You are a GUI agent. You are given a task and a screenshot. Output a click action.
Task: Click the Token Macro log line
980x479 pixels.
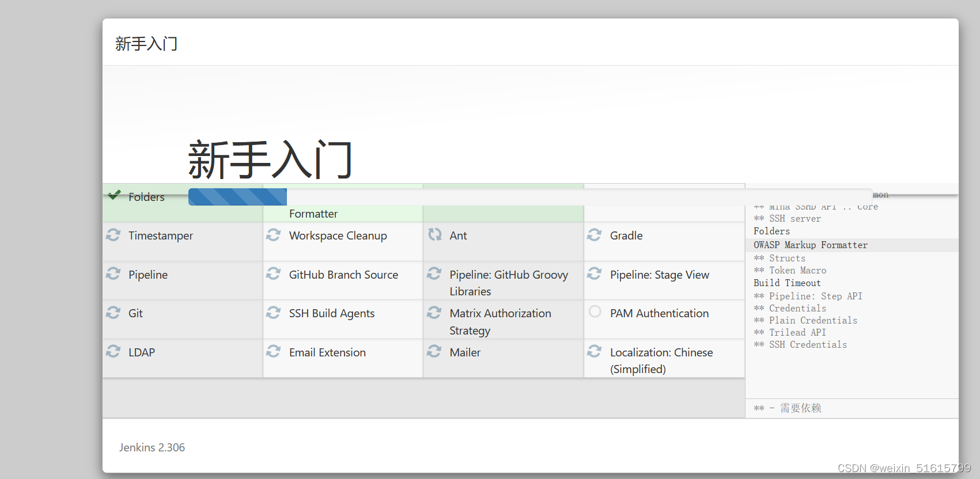click(x=790, y=271)
